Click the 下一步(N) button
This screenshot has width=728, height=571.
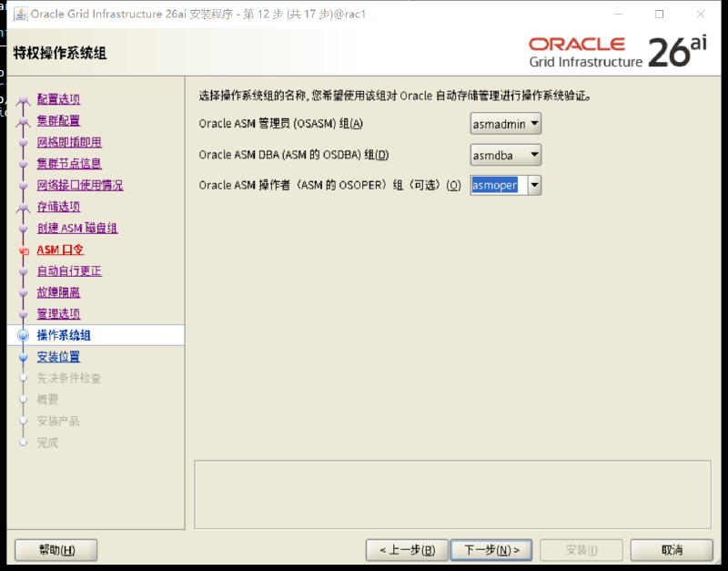click(x=491, y=550)
